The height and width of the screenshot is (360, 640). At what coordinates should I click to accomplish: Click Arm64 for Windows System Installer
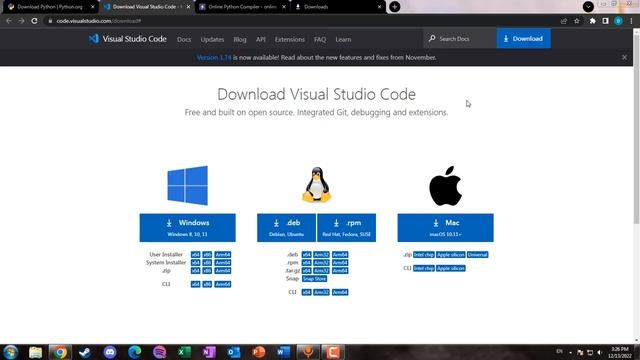click(x=223, y=263)
